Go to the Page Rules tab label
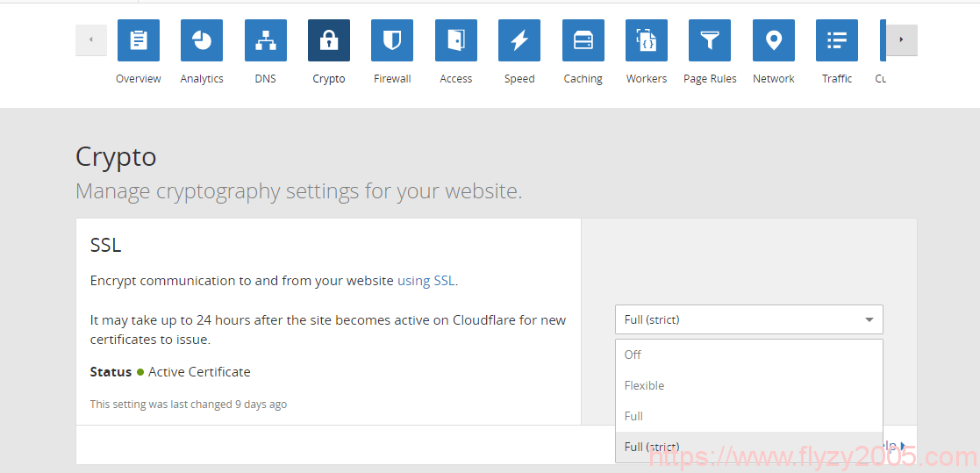Screen dimensions: 980x473 (x=710, y=79)
